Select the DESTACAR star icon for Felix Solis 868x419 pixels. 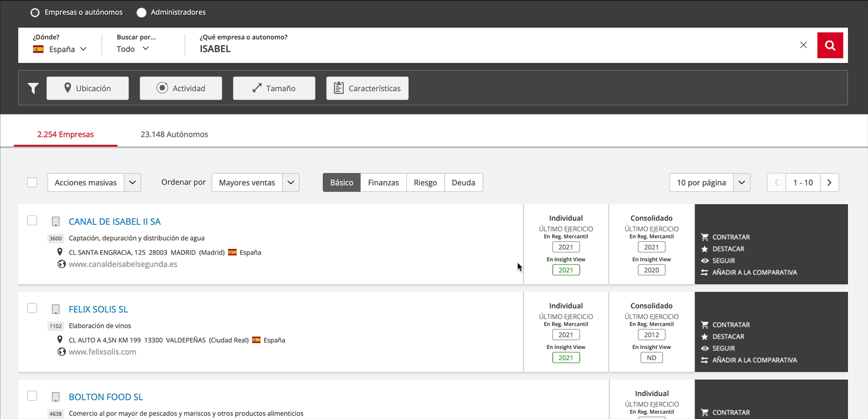[x=704, y=336]
